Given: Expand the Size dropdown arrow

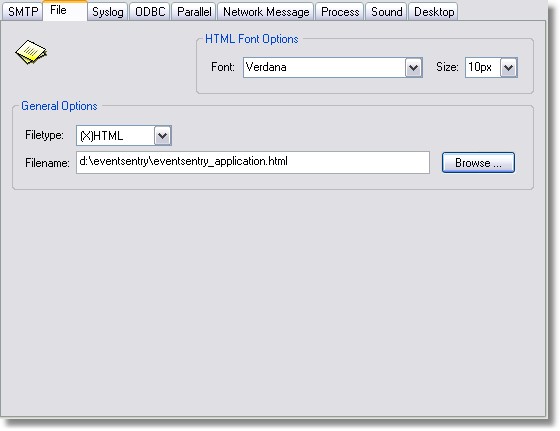Looking at the screenshot, I should click(x=509, y=67).
